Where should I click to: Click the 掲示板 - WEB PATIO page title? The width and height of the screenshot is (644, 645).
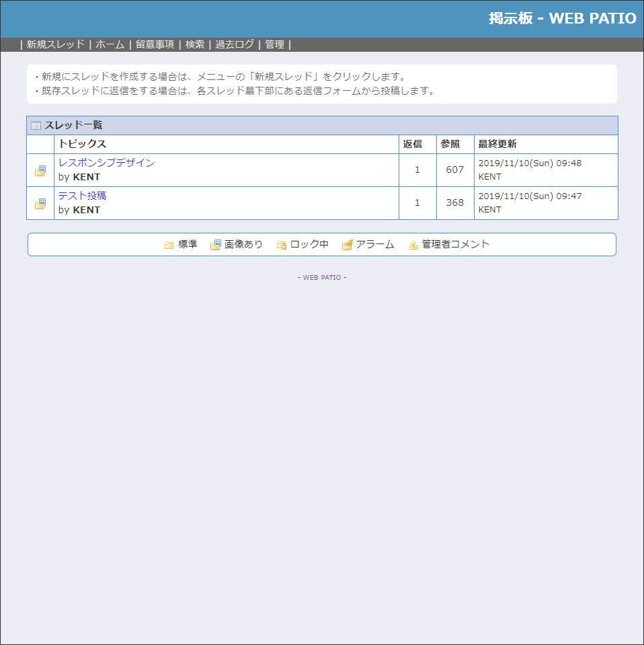pos(562,18)
